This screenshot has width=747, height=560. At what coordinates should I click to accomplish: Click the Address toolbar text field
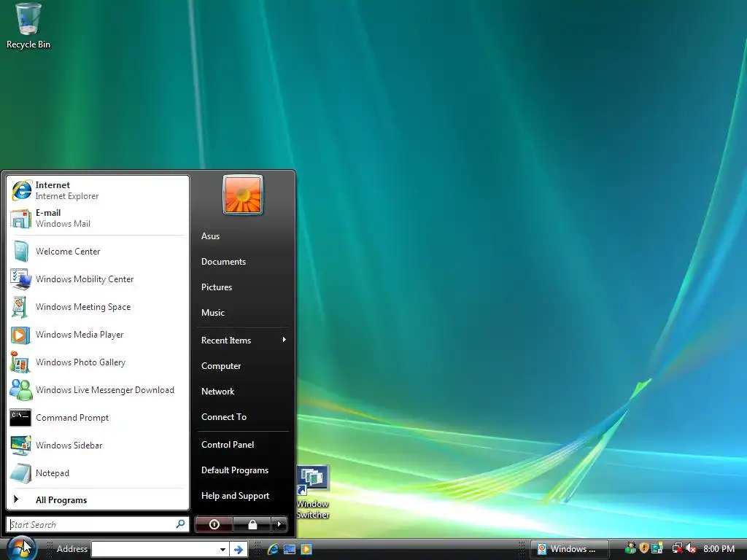tap(155, 549)
